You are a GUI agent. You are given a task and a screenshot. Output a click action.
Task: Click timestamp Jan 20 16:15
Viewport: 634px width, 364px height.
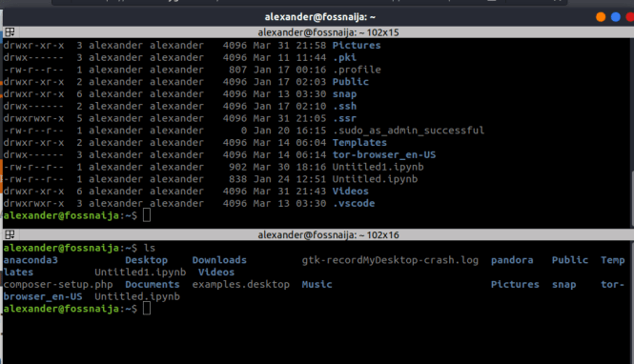[x=290, y=131]
